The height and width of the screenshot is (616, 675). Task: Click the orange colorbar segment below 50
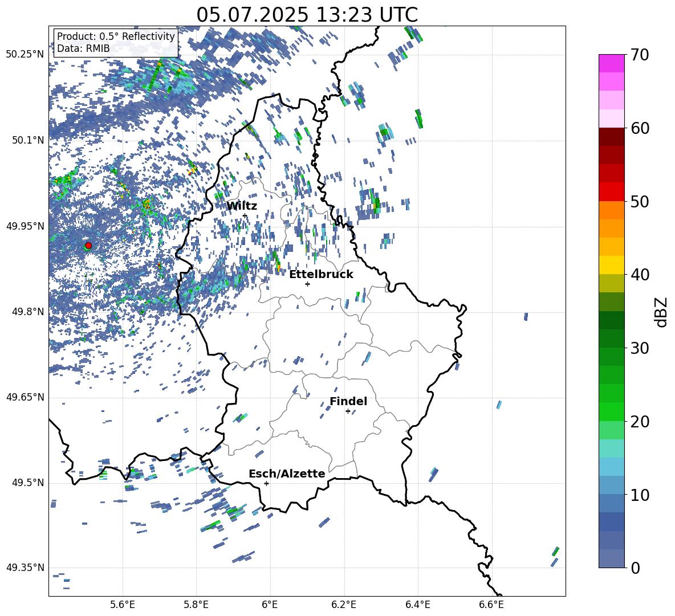[612, 210]
